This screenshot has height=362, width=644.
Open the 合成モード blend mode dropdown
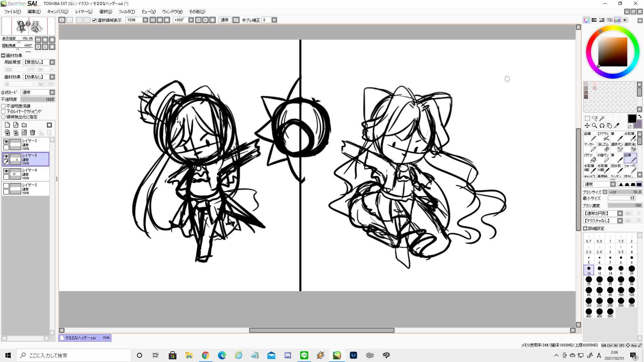click(x=52, y=93)
